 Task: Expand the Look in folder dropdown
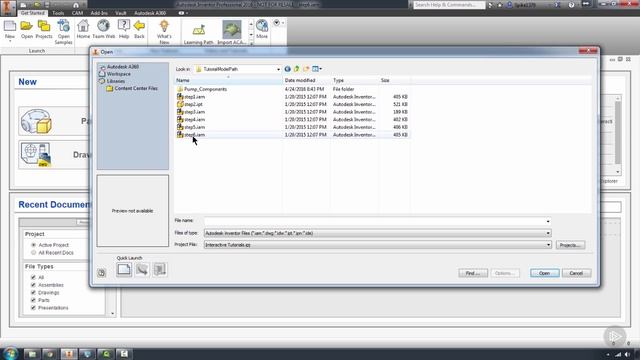278,69
